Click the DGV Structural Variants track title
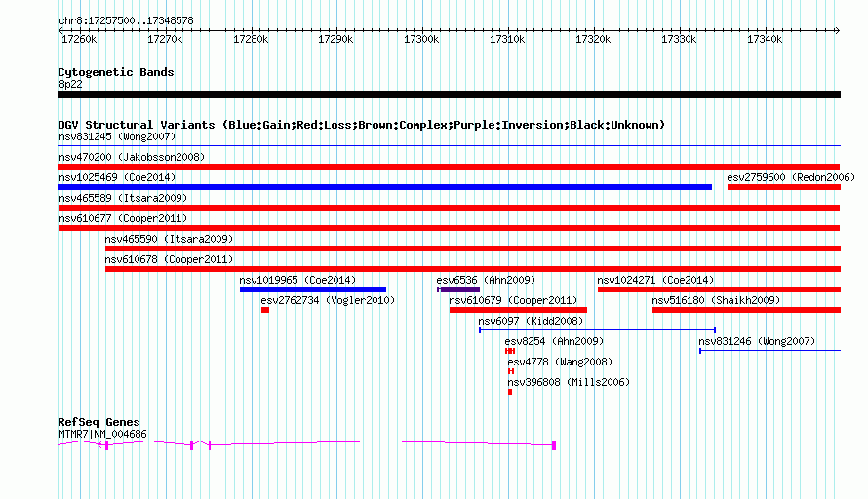 (x=362, y=125)
